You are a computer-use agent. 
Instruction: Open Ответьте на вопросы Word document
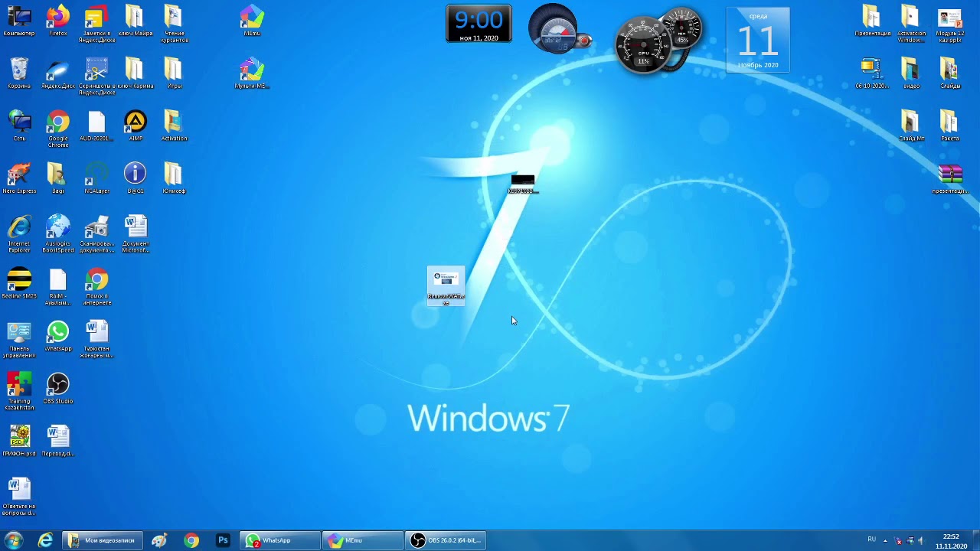point(19,497)
